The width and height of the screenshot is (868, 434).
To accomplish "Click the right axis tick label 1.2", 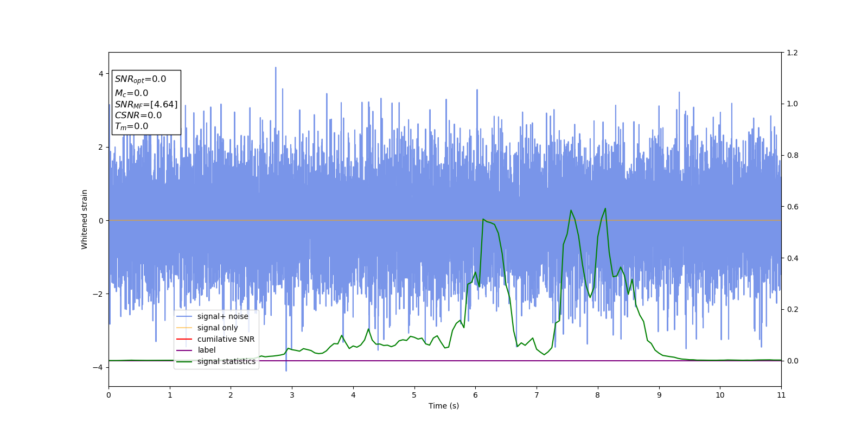I will 793,53.
